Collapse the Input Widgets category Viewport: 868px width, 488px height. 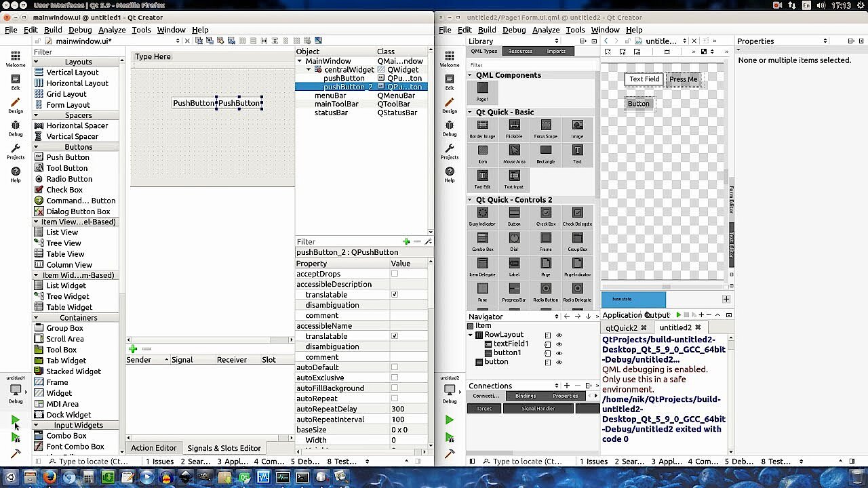click(x=36, y=426)
